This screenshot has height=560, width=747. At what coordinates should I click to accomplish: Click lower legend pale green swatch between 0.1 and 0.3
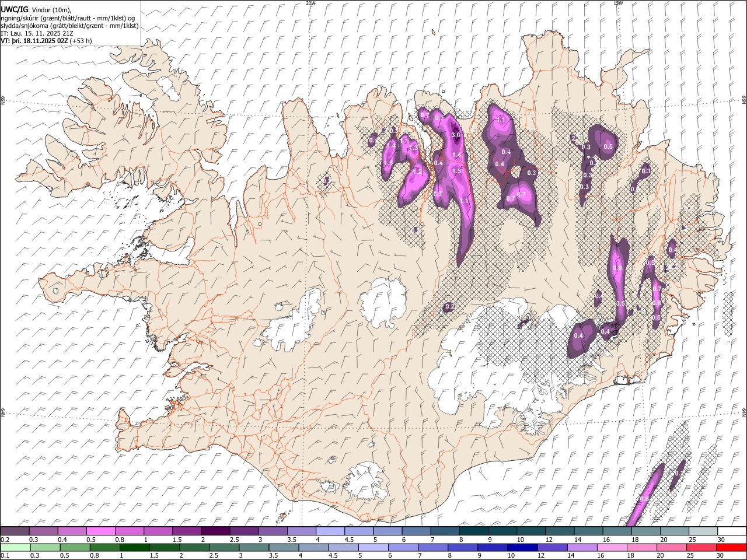15,547
